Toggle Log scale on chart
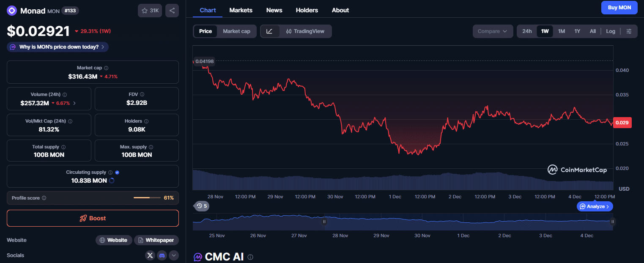 (610, 31)
